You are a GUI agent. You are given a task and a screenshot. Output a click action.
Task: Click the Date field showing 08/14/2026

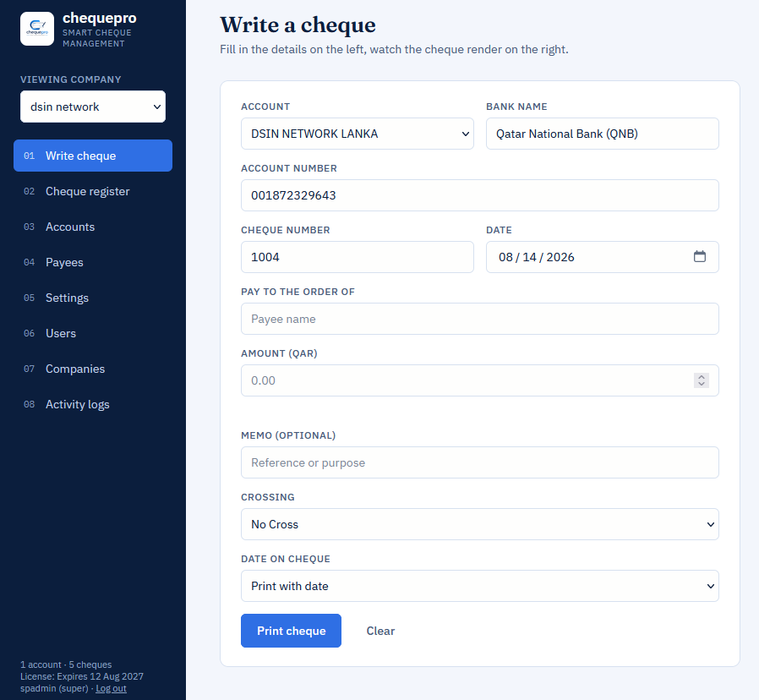tap(602, 257)
